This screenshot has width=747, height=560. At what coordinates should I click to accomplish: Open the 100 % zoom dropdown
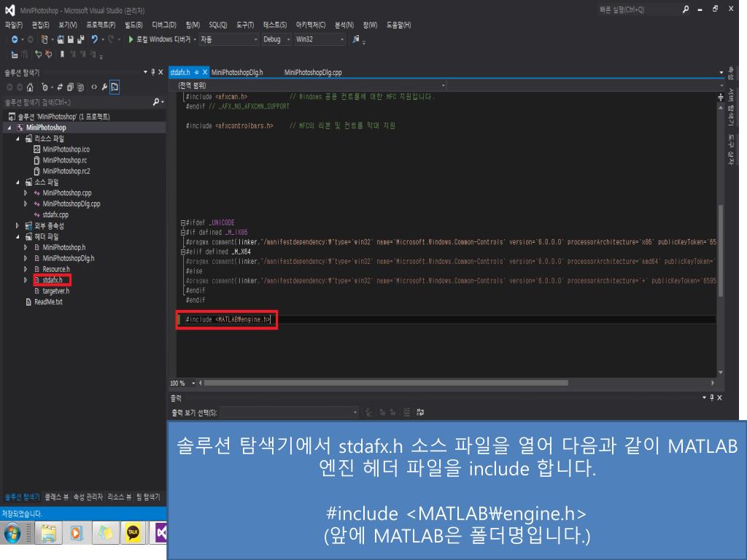point(193,384)
